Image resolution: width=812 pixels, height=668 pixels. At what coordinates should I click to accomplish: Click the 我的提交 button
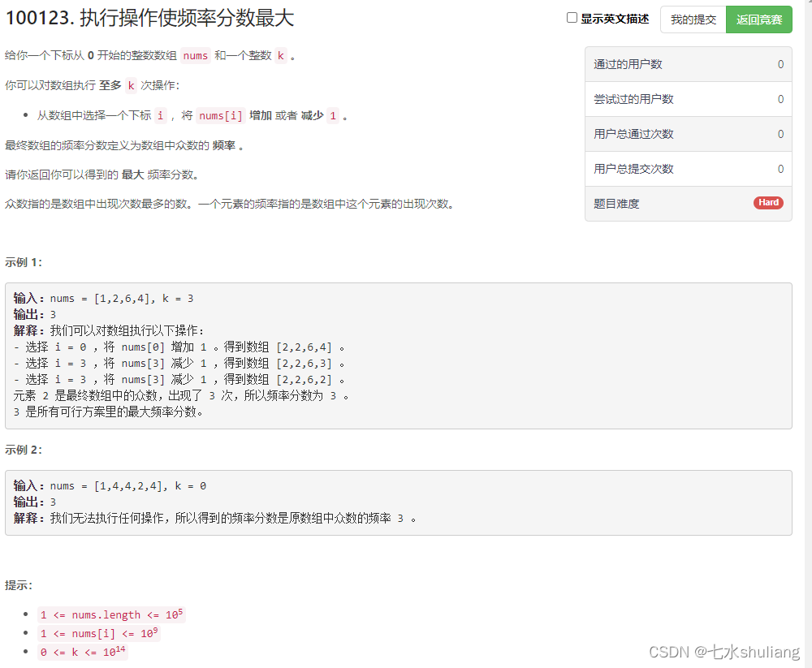pyautogui.click(x=693, y=19)
